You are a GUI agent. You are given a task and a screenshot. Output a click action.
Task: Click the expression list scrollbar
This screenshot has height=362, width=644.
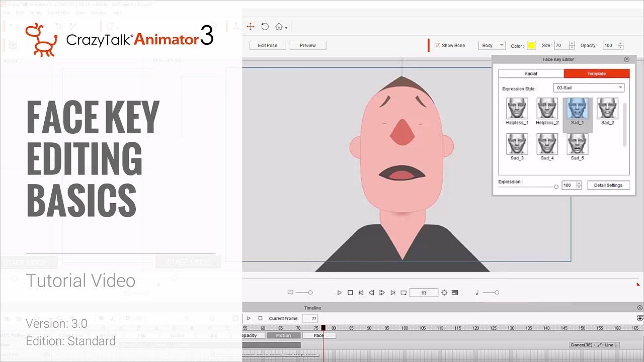point(625,125)
